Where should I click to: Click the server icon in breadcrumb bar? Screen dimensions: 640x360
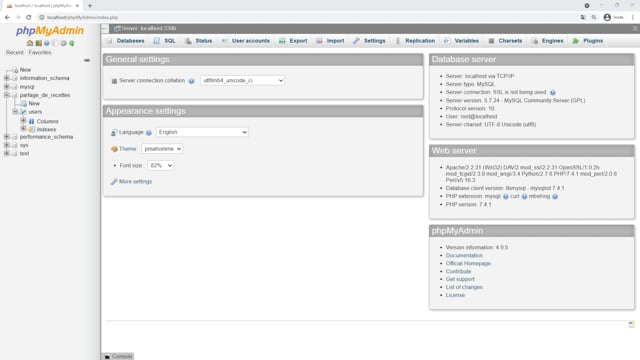[117, 29]
